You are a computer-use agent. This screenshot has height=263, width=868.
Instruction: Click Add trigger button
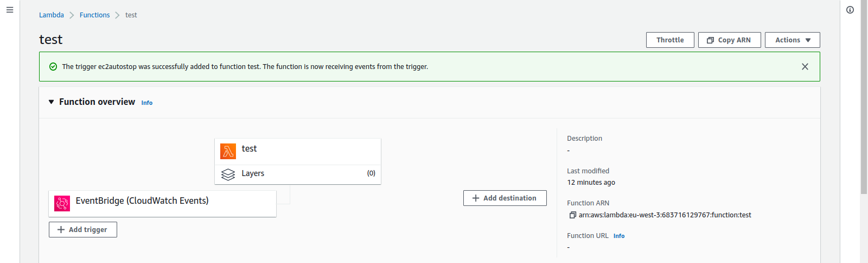click(x=83, y=230)
